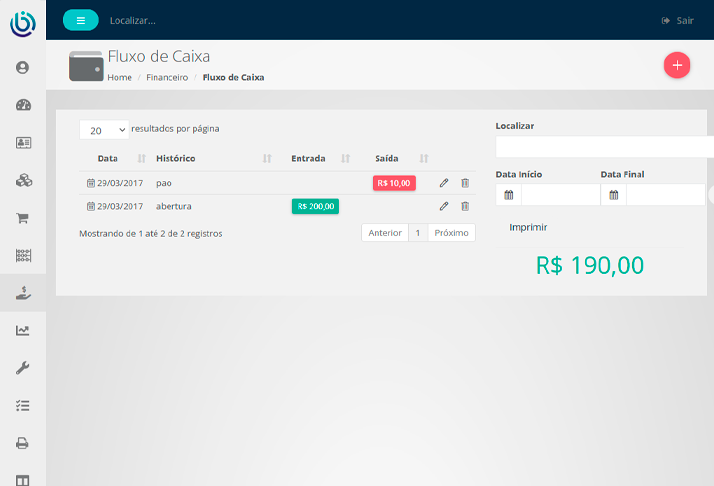
Task: Select the financial hand-coin sidebar icon
Action: [23, 292]
